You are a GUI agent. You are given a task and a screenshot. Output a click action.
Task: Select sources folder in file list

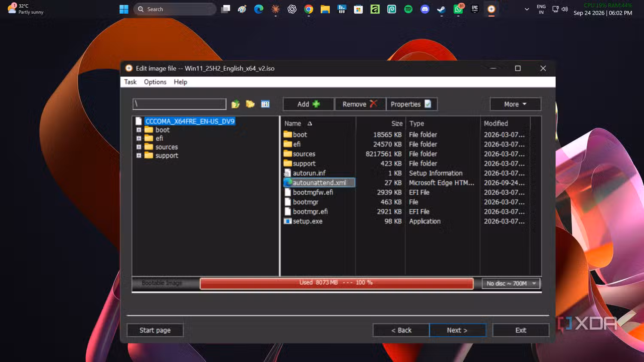304,154
